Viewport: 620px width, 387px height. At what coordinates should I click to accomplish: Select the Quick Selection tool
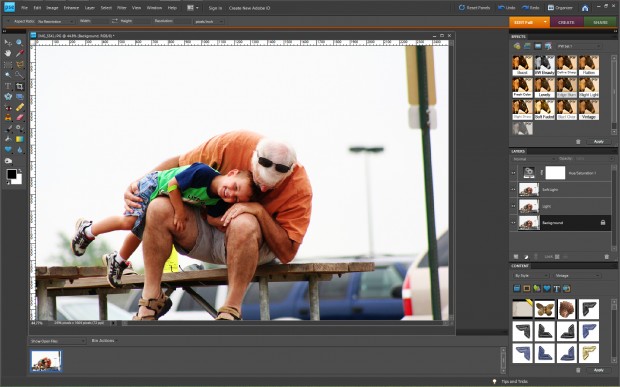click(x=19, y=75)
